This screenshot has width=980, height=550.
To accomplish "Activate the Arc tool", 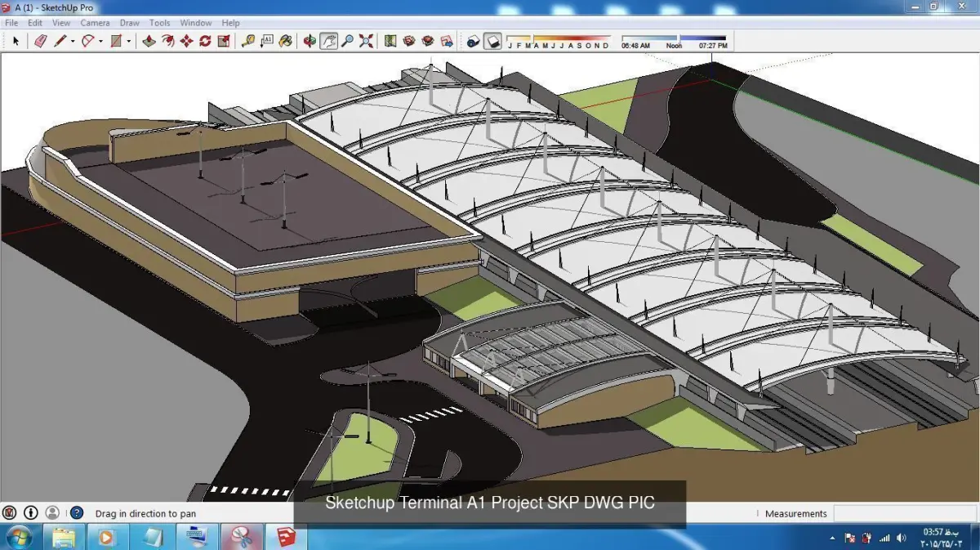I will pos(88,41).
